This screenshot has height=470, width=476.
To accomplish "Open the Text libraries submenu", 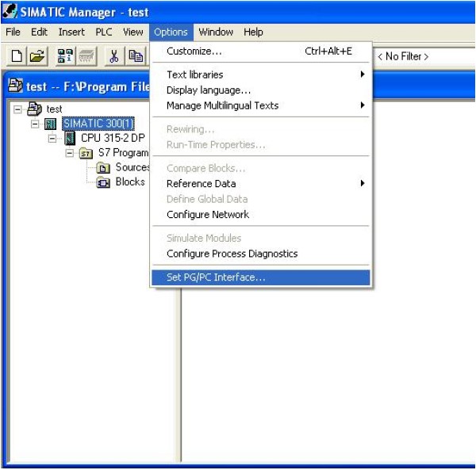I will tap(261, 75).
